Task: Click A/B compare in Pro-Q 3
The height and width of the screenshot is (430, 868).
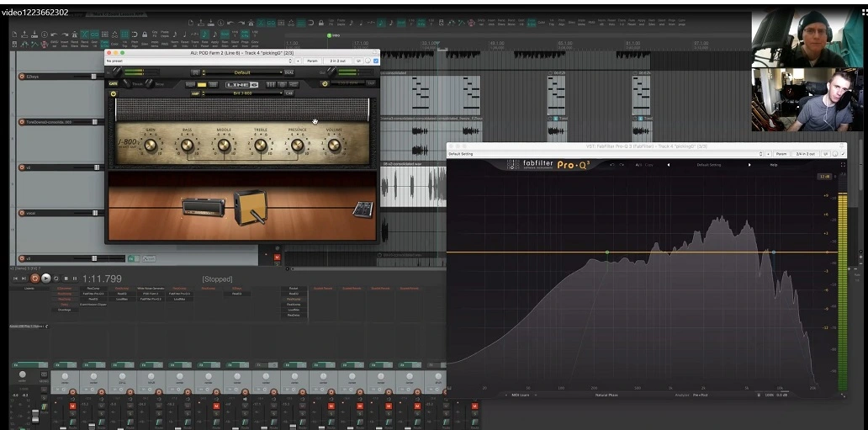Action: [638, 165]
